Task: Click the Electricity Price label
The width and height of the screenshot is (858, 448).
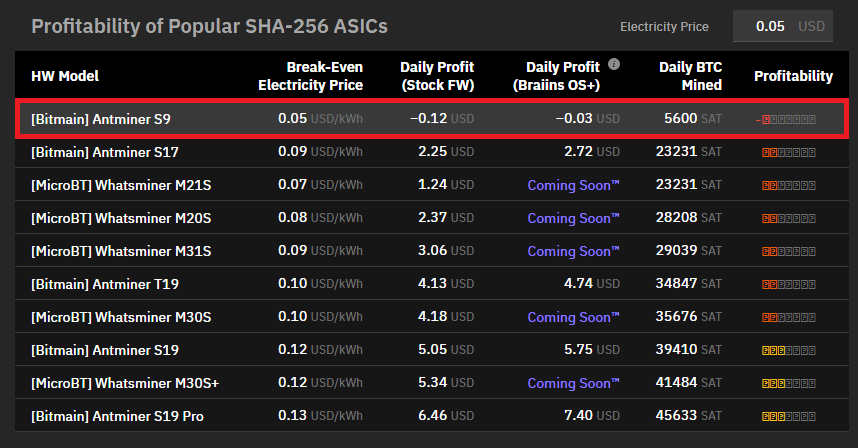Action: [664, 27]
